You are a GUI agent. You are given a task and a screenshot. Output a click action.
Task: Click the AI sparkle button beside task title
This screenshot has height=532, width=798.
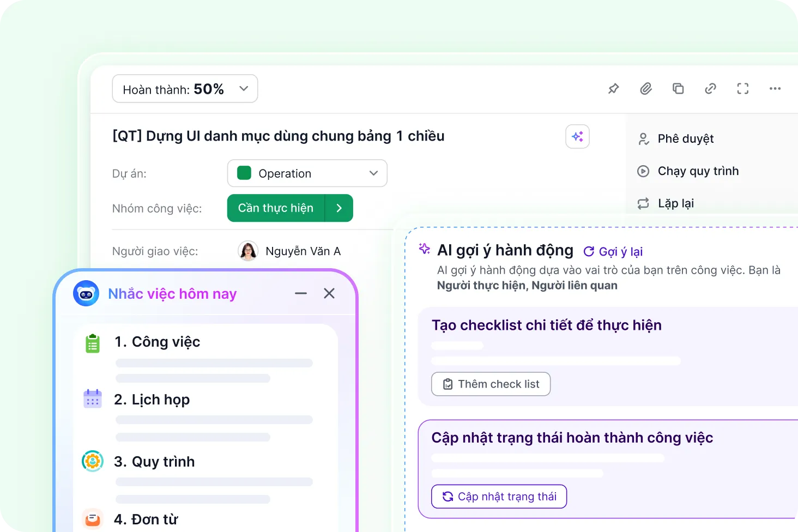tap(577, 136)
